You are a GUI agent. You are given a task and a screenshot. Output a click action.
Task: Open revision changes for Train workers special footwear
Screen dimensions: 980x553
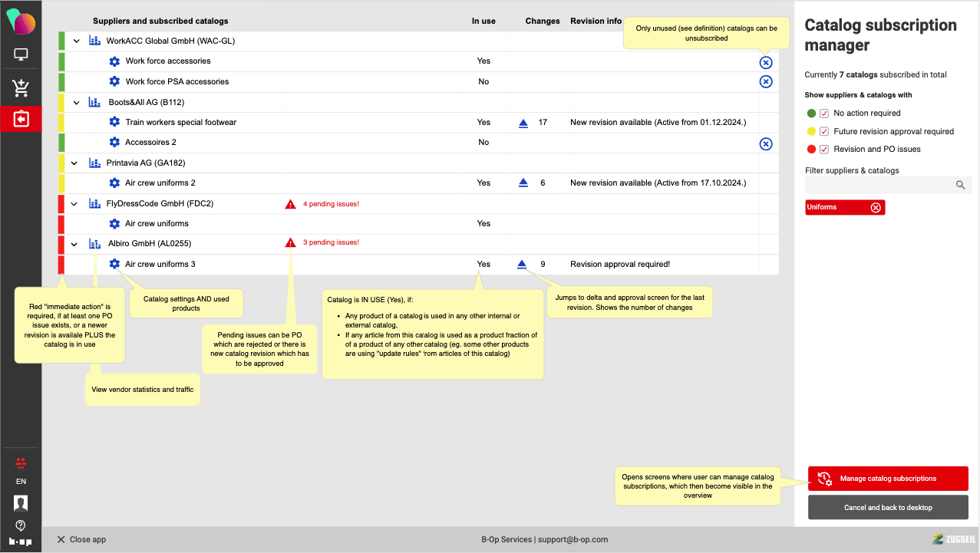click(523, 123)
